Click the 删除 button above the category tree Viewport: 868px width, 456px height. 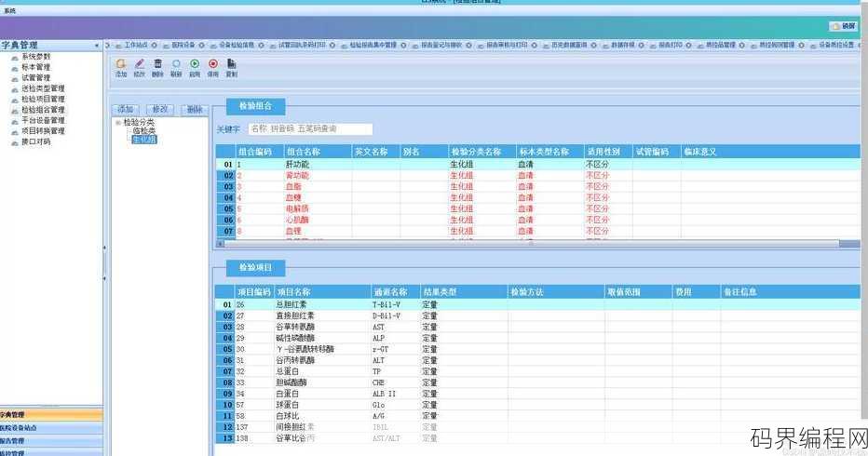(195, 110)
